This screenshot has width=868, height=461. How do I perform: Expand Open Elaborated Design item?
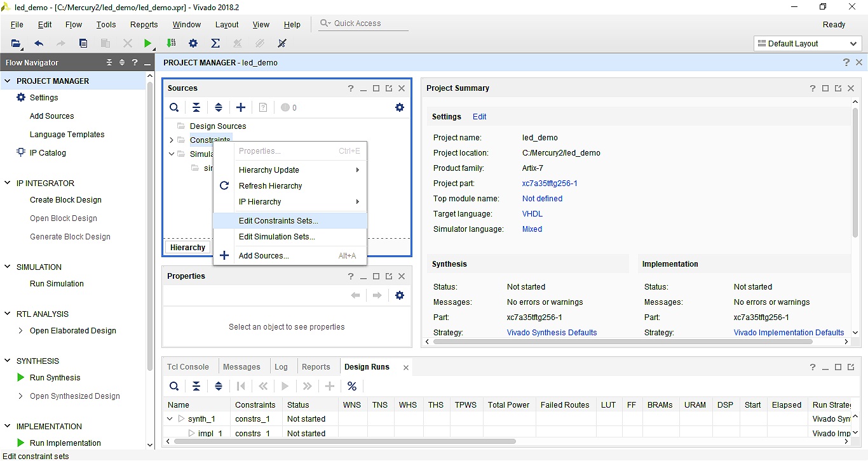[x=20, y=330]
